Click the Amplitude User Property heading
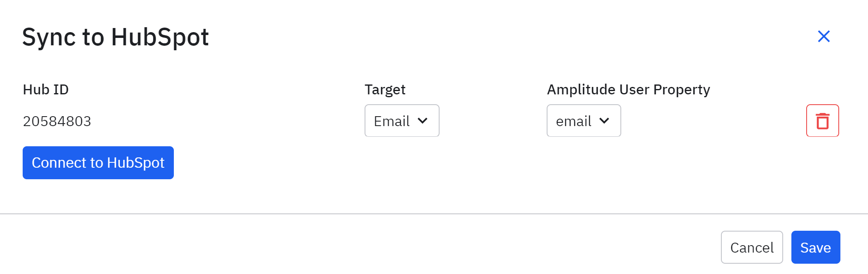The image size is (868, 274). click(628, 89)
